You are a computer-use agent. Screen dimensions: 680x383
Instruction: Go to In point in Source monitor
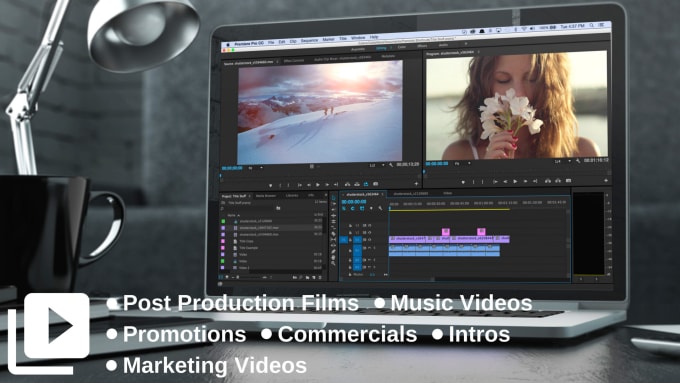[300, 185]
